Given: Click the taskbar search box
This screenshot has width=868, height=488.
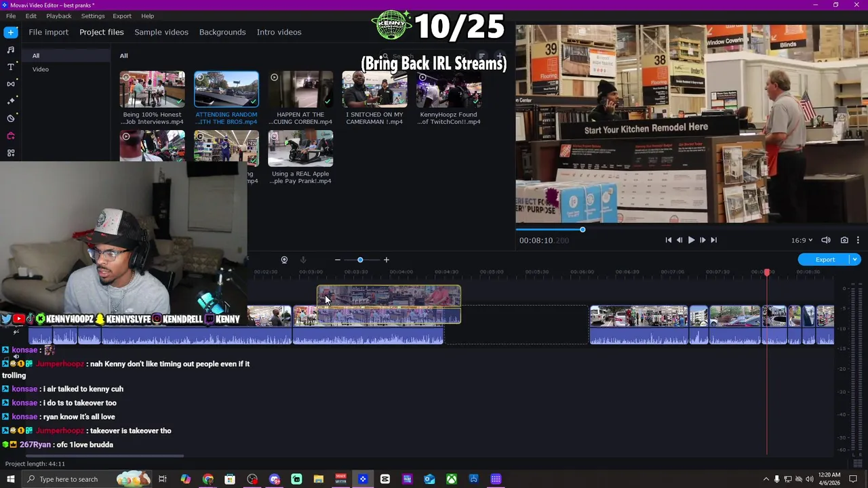Looking at the screenshot, I should click(x=88, y=479).
